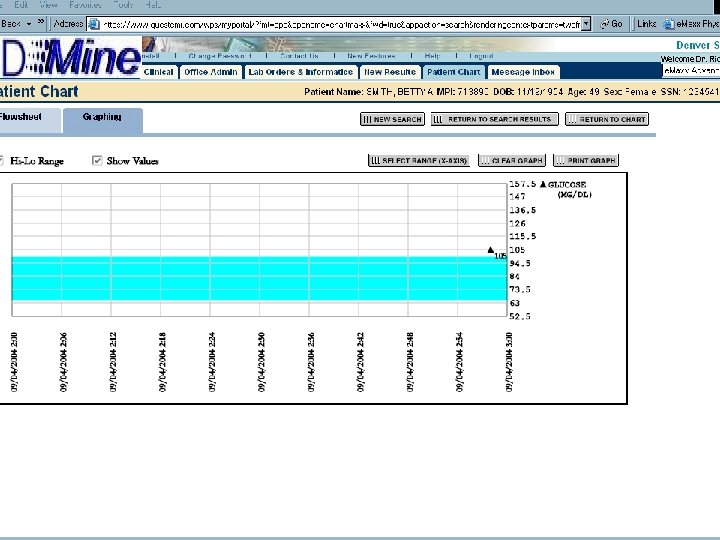
Task: Click the 94.5 y-axis value
Action: (x=520, y=264)
